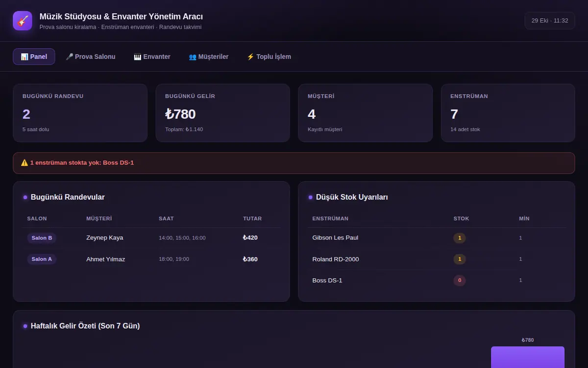Open the Bugünkü Randevu stat card
Image resolution: width=588 pixels, height=368 pixels.
pos(80,113)
